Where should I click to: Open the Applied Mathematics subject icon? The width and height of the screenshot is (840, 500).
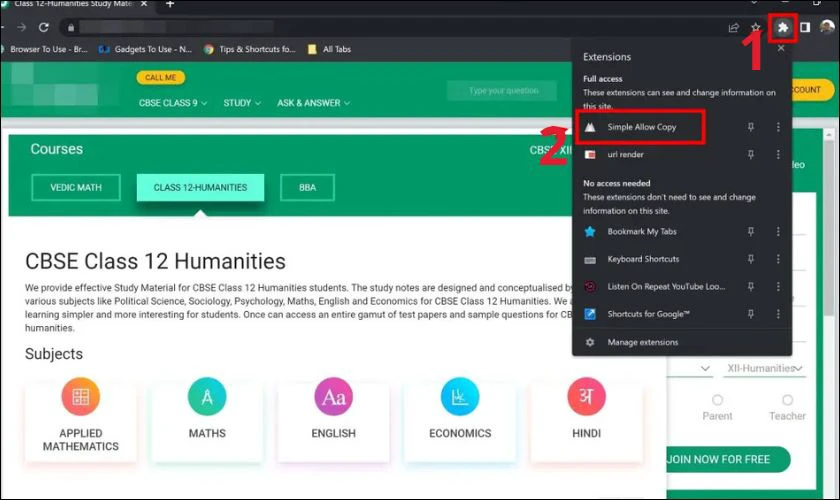pos(81,397)
